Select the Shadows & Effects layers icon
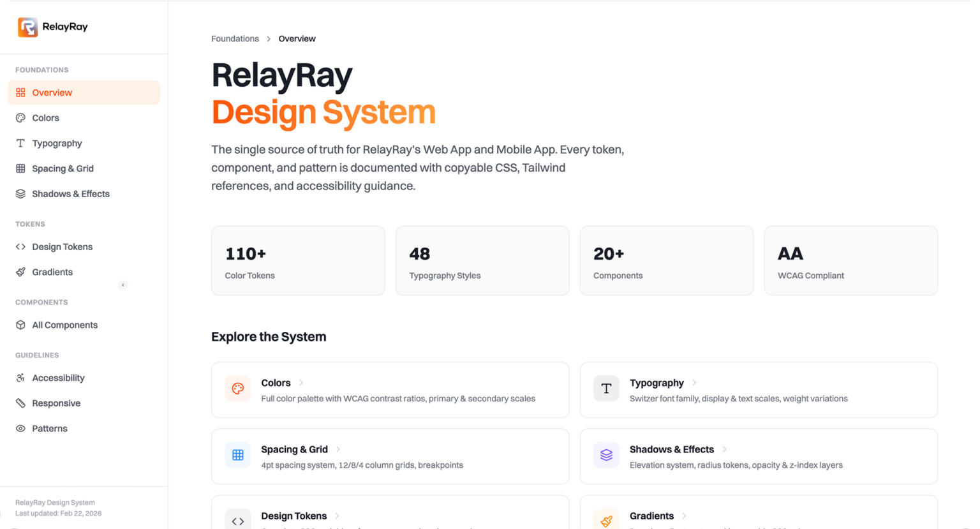Image resolution: width=980 pixels, height=529 pixels. 20,193
